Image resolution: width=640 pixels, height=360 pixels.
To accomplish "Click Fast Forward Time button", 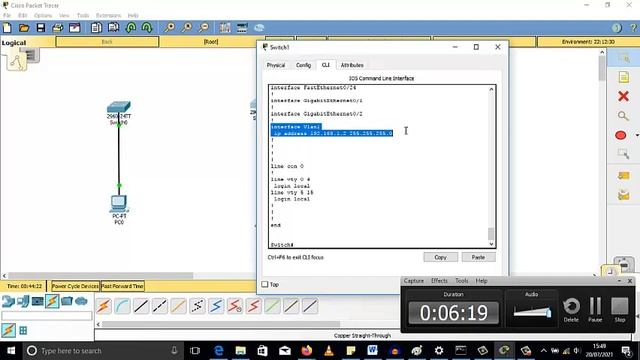I will coord(122,286).
